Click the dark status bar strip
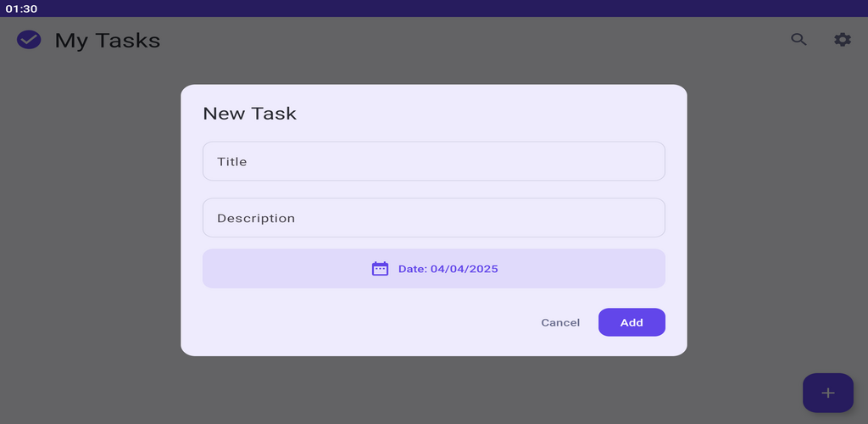868x424 pixels. (x=434, y=8)
